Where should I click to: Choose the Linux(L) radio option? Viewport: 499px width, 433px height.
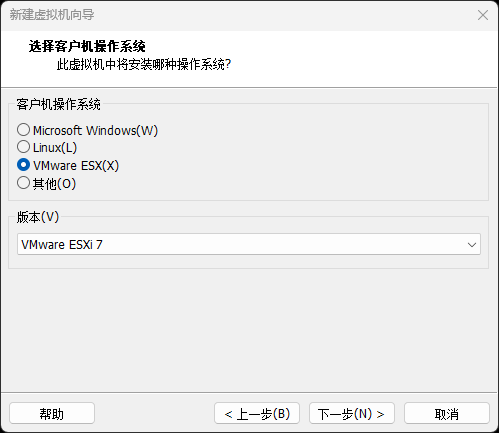(x=23, y=147)
